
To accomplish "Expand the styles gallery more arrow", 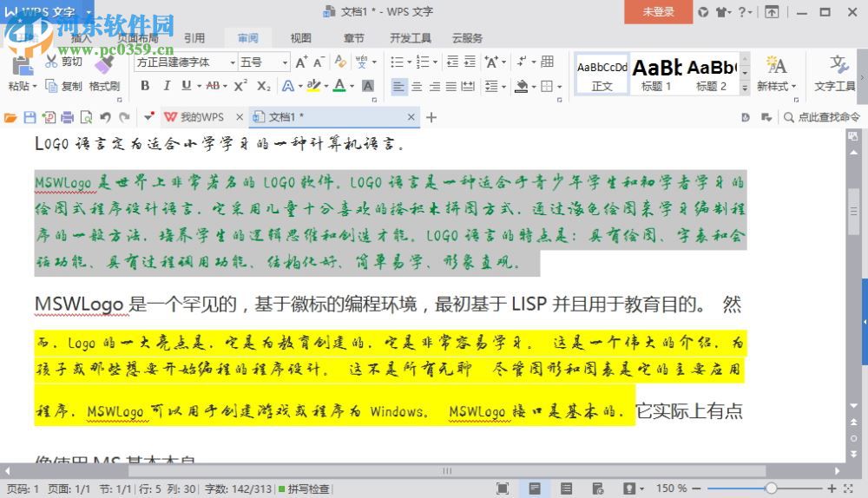I will [x=745, y=88].
